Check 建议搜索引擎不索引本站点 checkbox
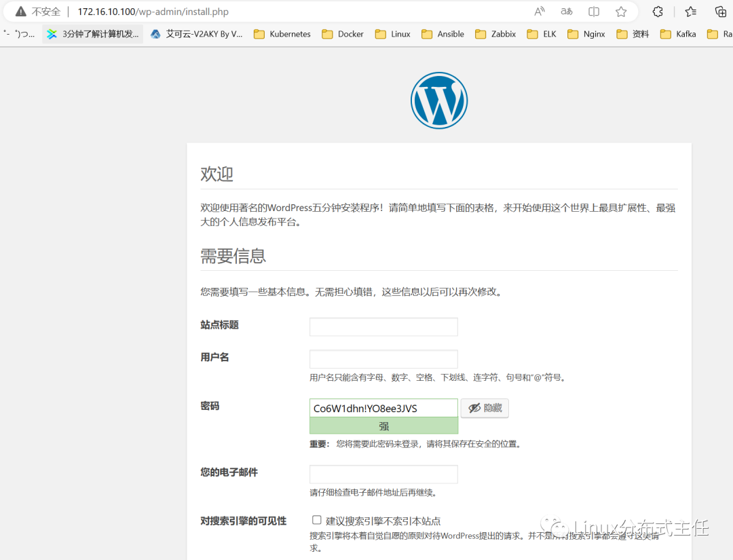Image resolution: width=733 pixels, height=560 pixels. [x=316, y=520]
